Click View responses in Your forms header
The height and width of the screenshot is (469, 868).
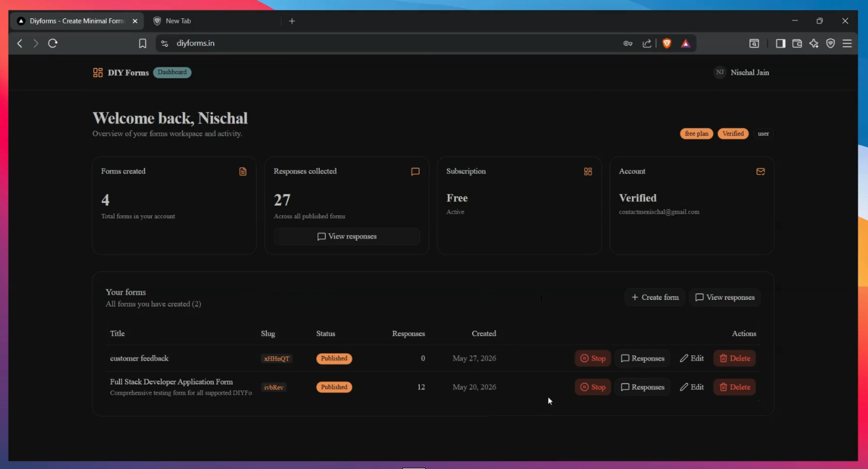click(x=725, y=297)
